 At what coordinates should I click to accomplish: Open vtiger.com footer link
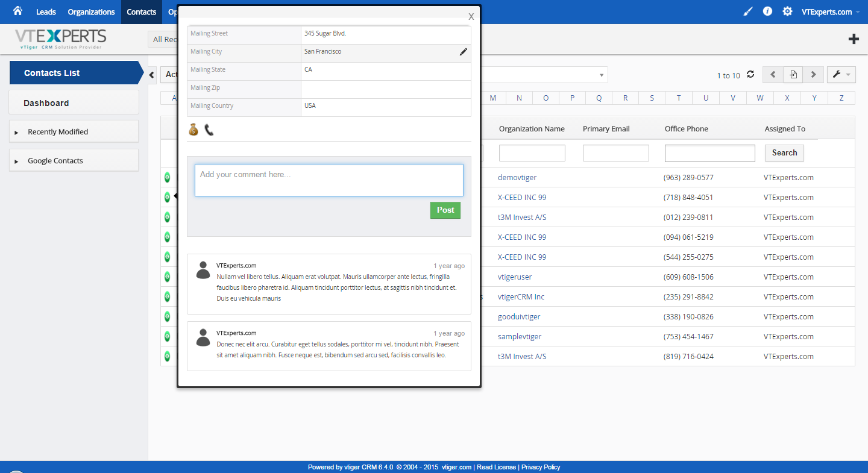[456, 467]
